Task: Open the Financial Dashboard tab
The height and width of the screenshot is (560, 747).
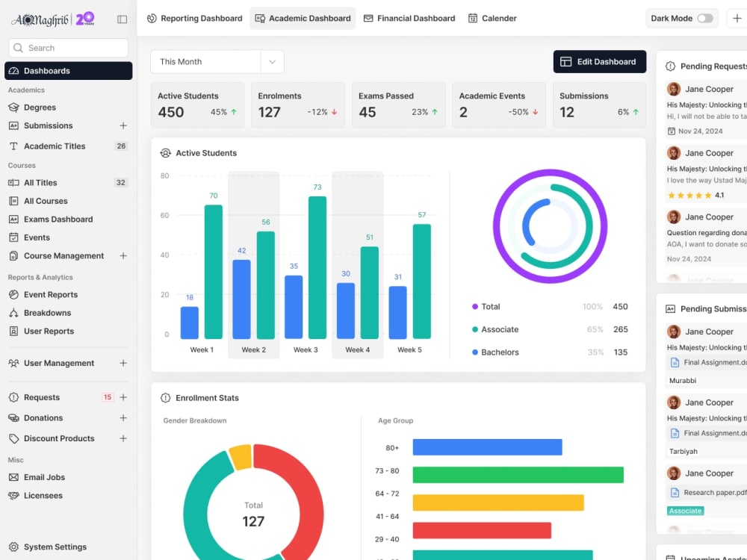Action: point(409,18)
